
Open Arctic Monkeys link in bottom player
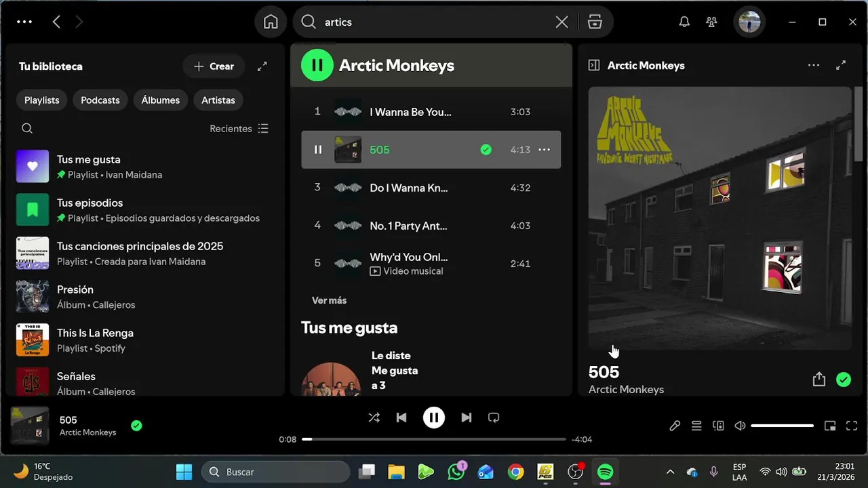point(87,432)
